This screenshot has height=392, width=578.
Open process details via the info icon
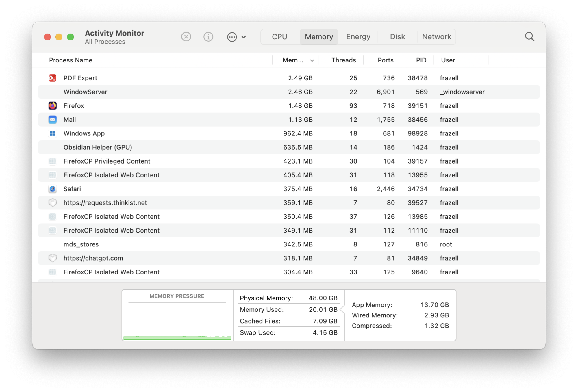pyautogui.click(x=208, y=37)
